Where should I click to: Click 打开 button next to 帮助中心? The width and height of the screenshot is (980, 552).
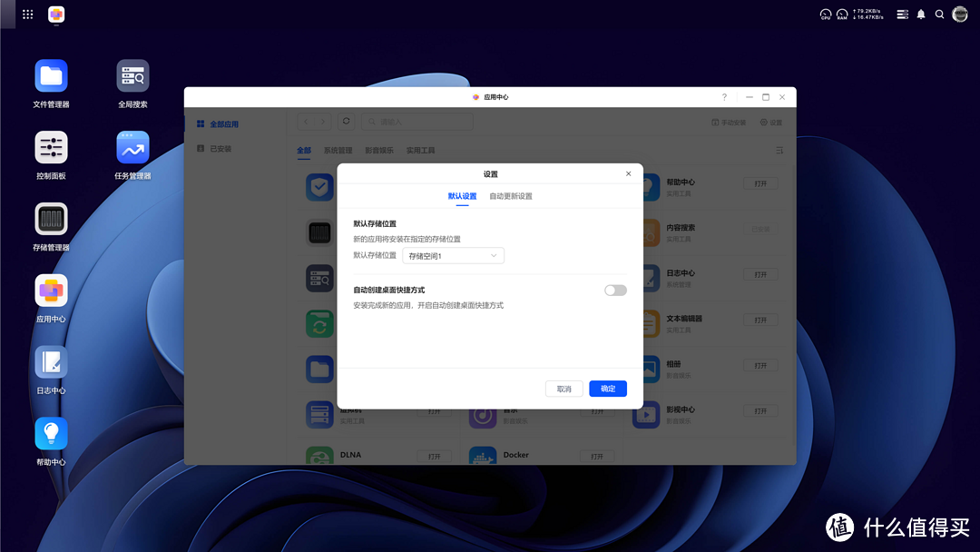(760, 183)
